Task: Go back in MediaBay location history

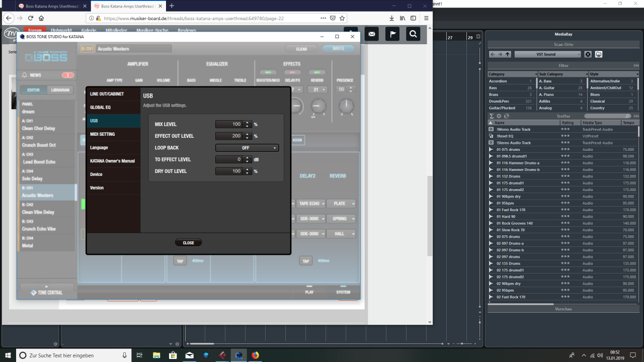Action: (x=493, y=54)
